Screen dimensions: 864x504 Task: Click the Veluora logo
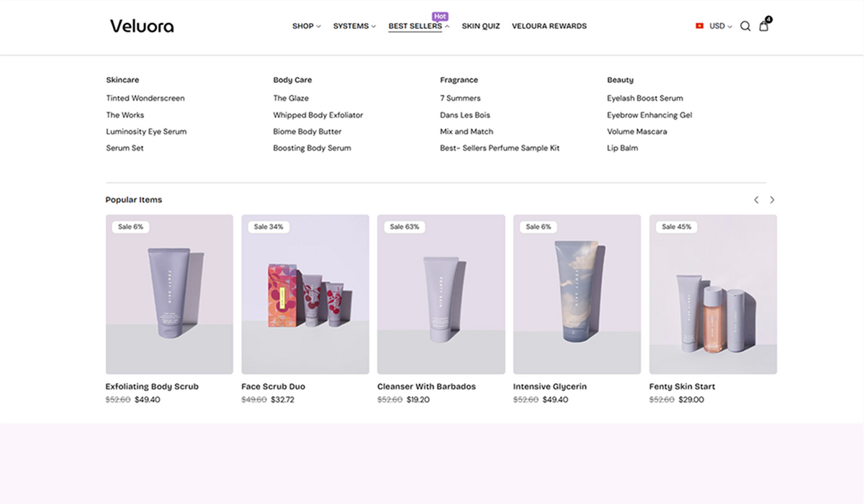tap(142, 26)
